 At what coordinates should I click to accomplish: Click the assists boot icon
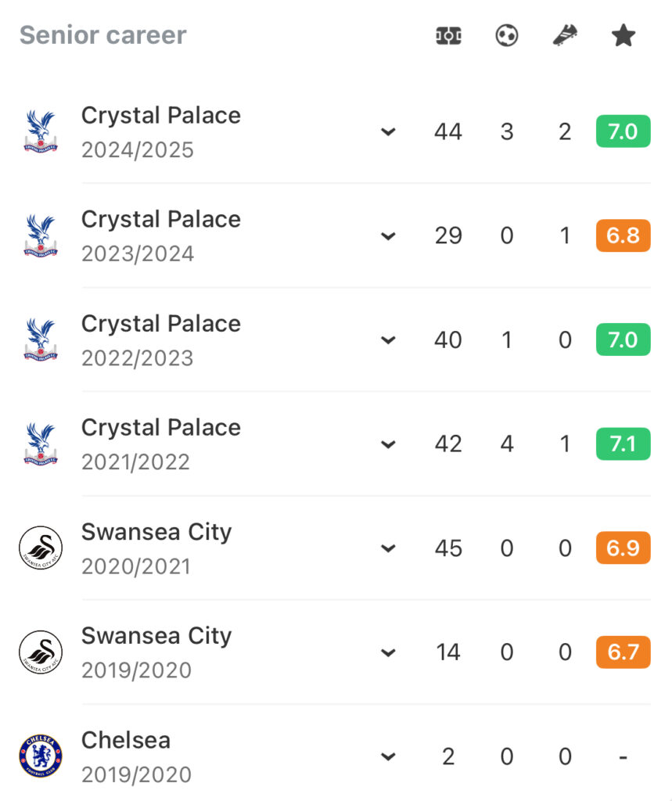[x=565, y=36]
